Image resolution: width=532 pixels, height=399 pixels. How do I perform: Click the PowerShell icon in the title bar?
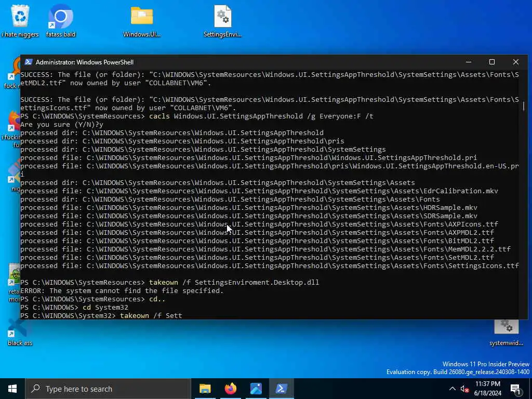pyautogui.click(x=29, y=62)
